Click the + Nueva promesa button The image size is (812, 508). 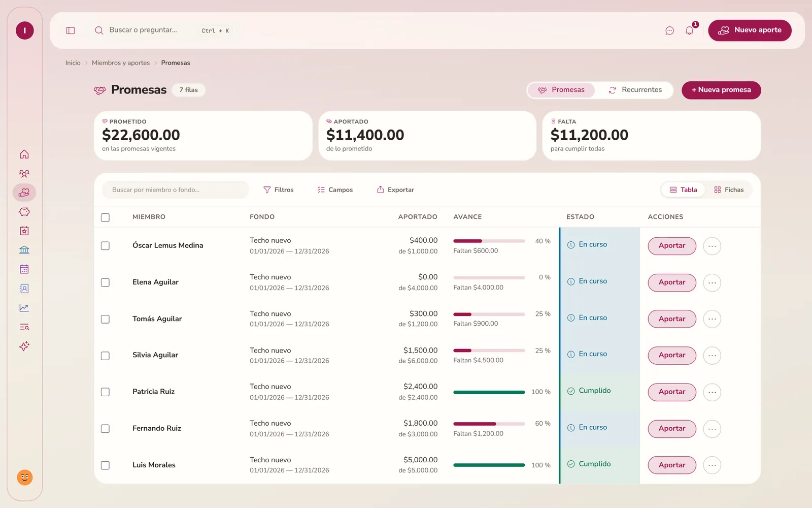tap(721, 90)
